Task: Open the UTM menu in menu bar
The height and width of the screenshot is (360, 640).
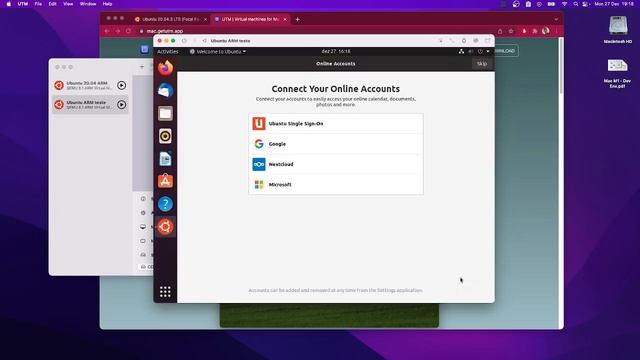Action: [x=23, y=4]
